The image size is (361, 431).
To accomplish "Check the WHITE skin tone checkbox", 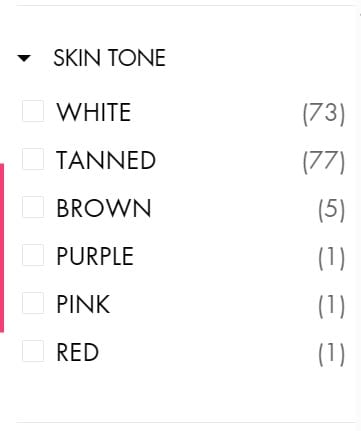I will [33, 111].
